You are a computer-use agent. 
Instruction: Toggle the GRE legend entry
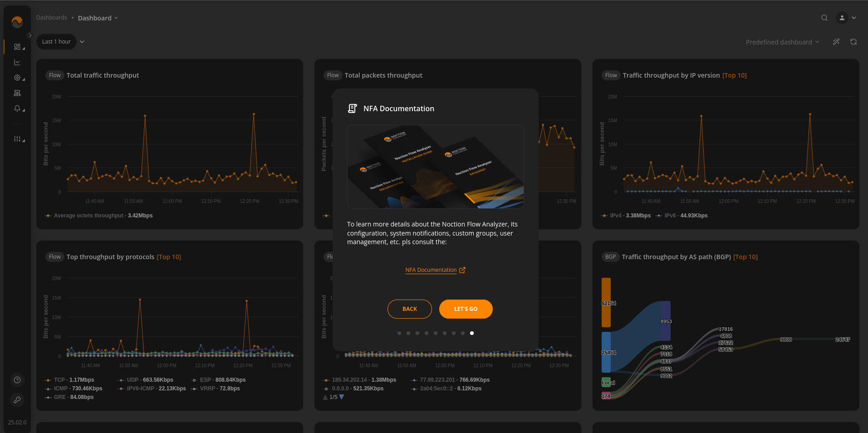pyautogui.click(x=69, y=397)
